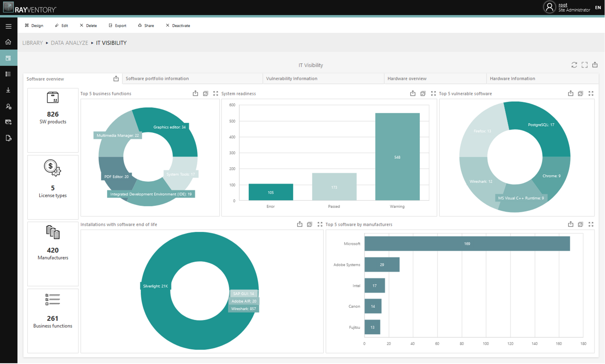Open the EN language selector
Screen dimensions: 605x364
598,8
